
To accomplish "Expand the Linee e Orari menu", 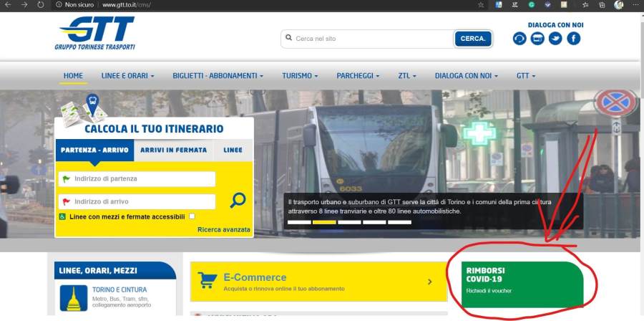I will [127, 75].
